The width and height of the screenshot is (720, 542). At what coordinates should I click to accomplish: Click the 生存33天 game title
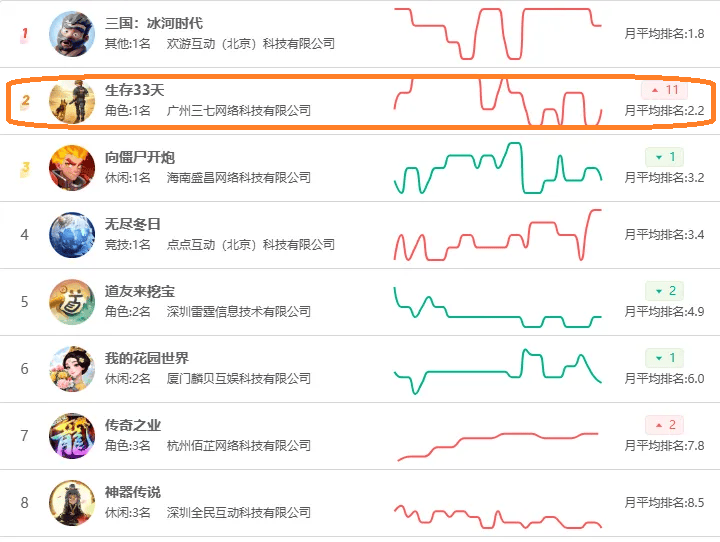pyautogui.click(x=135, y=90)
